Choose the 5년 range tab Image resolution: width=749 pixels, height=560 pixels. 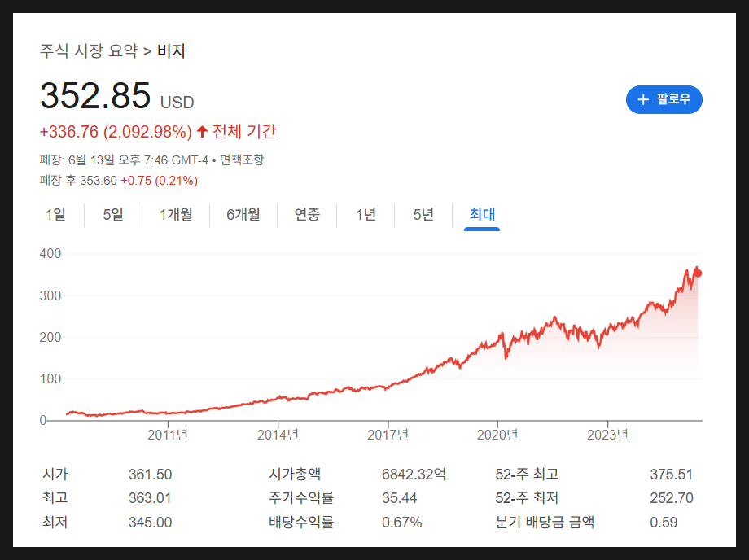(423, 214)
